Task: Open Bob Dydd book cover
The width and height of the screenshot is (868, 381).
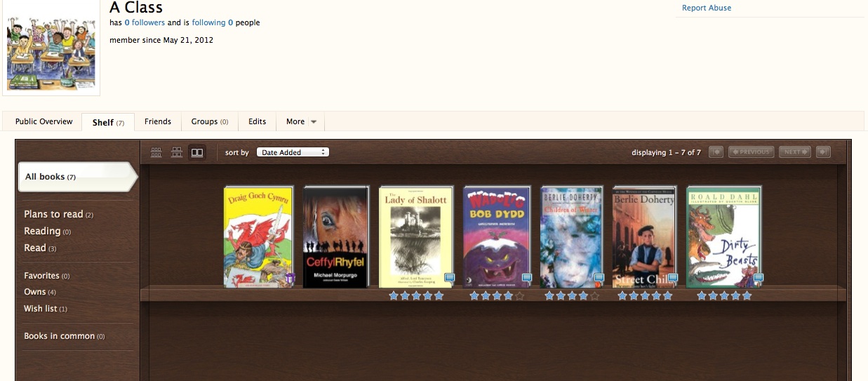Action: 497,237
